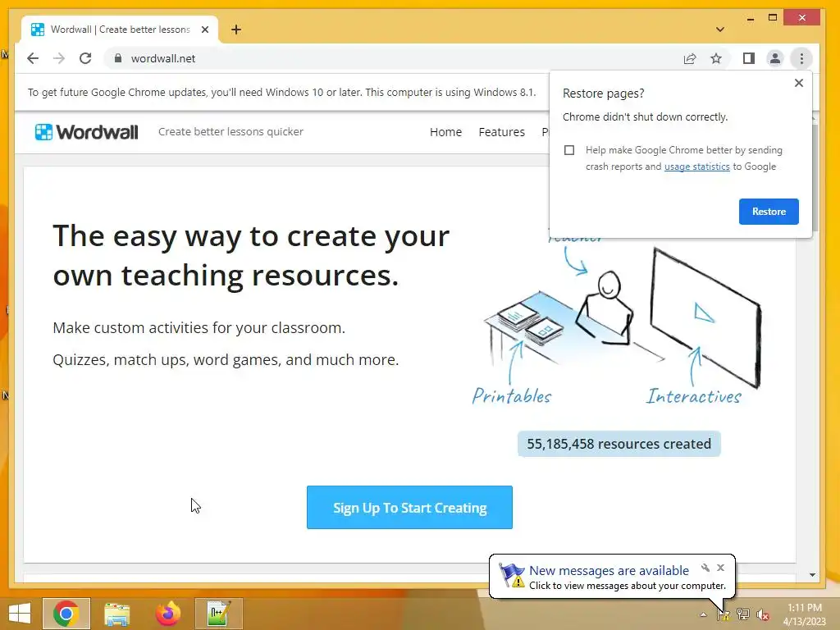
Task: Click the Windows 10 update notice text
Action: (282, 92)
